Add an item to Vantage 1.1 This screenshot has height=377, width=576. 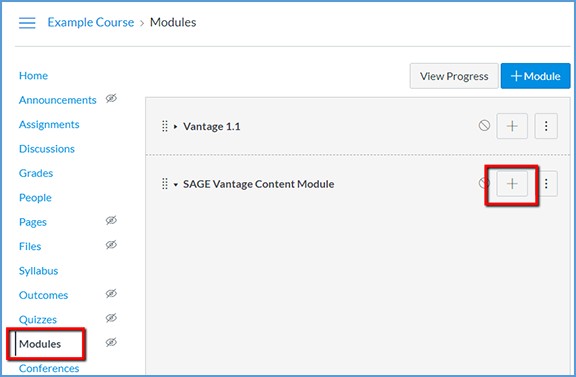click(512, 126)
